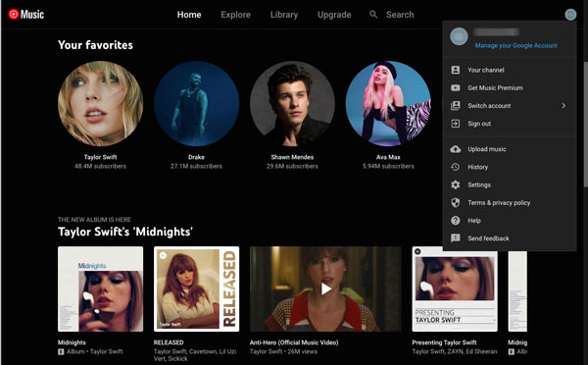Screen dimensions: 588x365
Task: Choose Upload music from the menu
Action: (510, 149)
